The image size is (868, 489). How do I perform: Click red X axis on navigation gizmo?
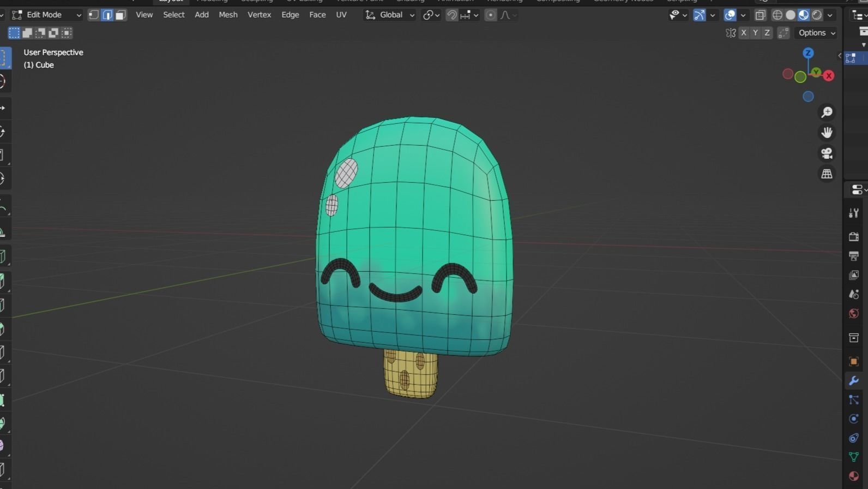coord(829,76)
